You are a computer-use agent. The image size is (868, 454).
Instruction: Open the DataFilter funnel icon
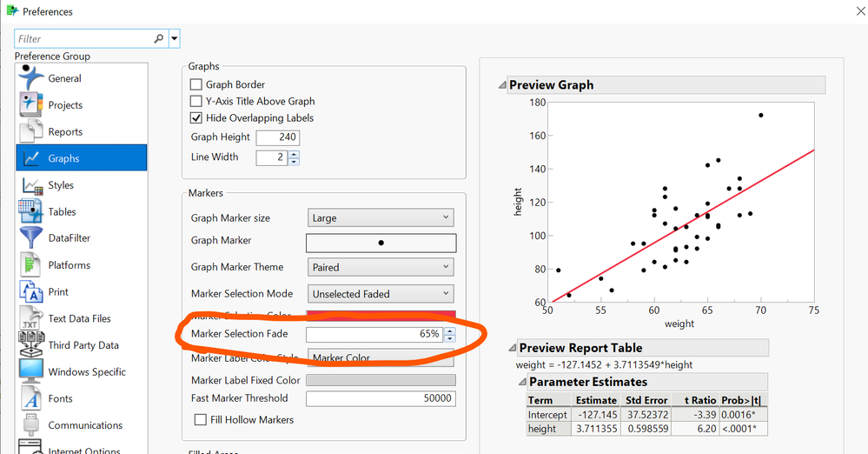tap(32, 237)
